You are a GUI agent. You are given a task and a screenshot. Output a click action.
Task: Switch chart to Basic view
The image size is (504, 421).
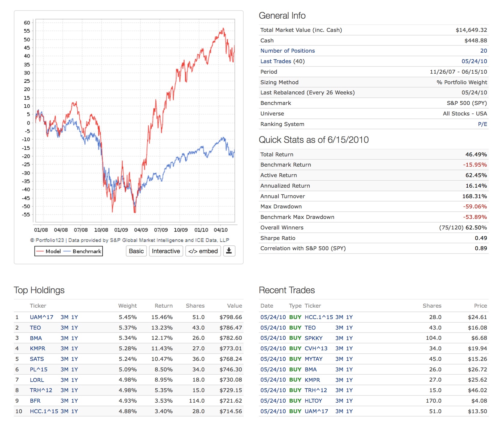click(x=136, y=251)
